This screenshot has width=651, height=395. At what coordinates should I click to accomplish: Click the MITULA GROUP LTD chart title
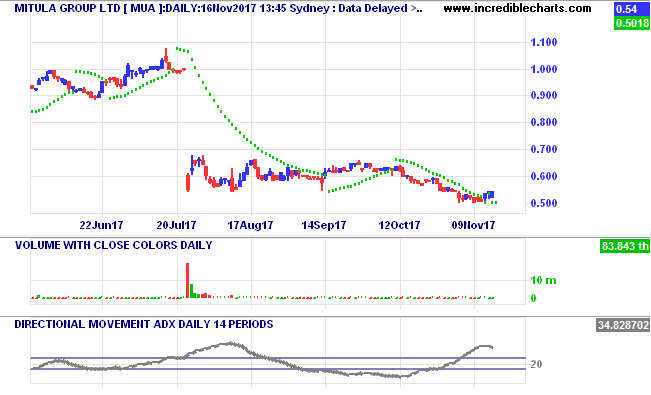point(219,8)
